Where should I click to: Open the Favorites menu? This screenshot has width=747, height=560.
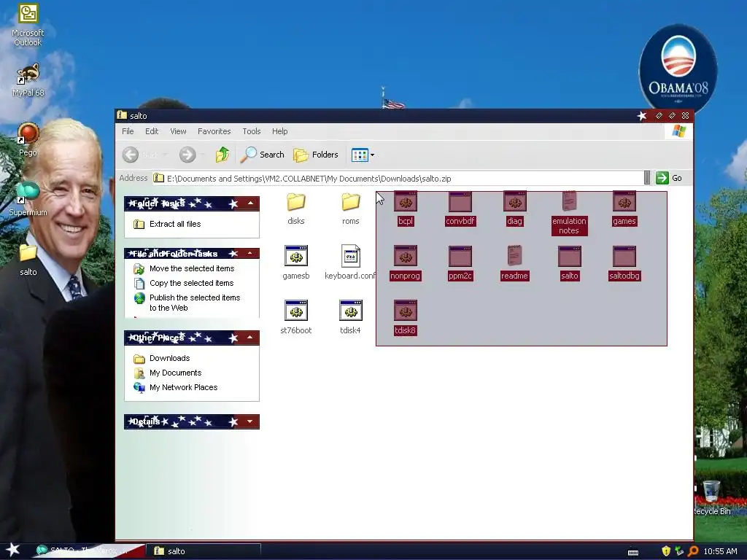click(x=214, y=131)
